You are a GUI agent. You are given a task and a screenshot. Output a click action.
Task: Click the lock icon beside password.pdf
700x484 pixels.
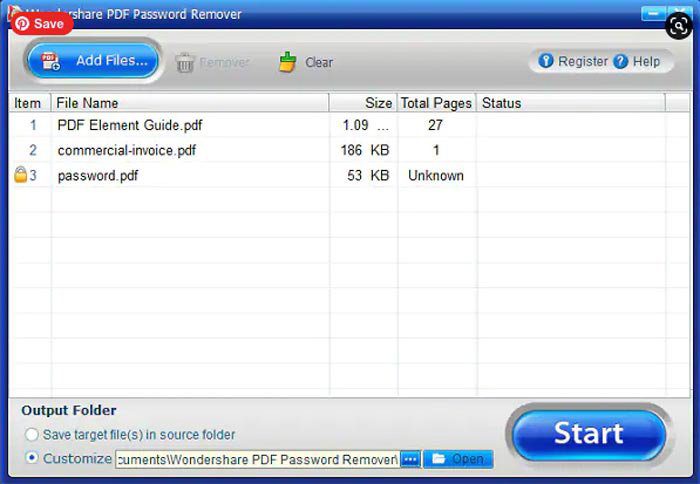tap(21, 175)
